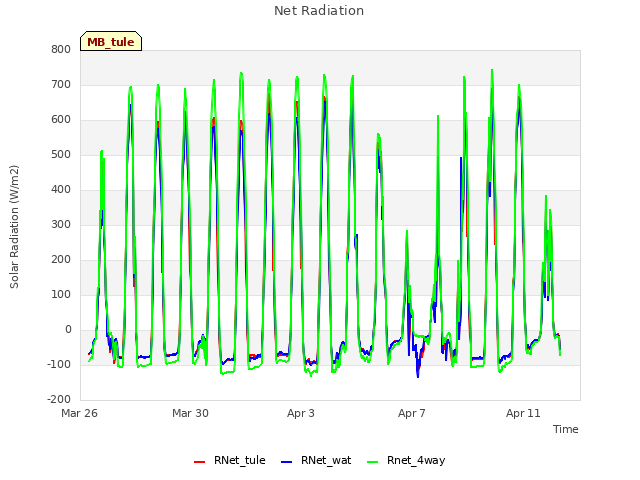640x480 pixels.
Task: Click the MB_tule annotation label
Action: 111,42
